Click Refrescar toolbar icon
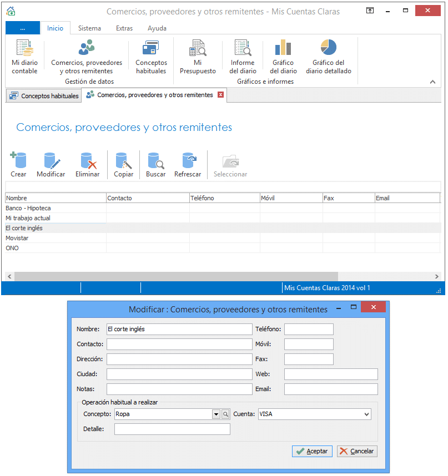The height and width of the screenshot is (476, 448). [188, 165]
